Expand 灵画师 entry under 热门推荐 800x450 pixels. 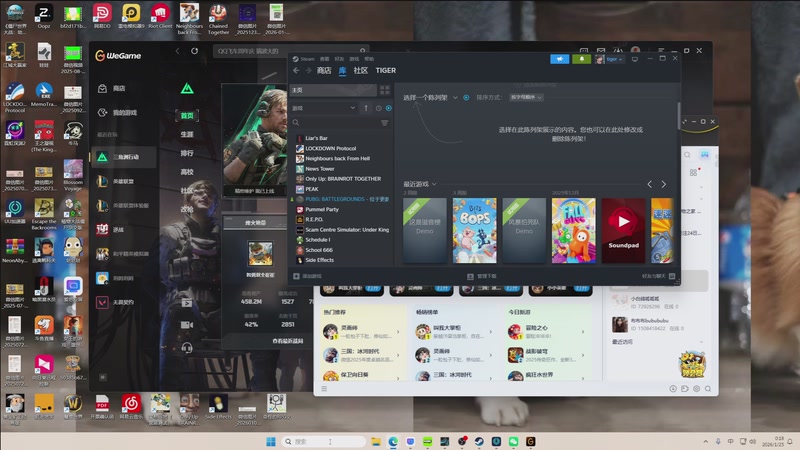click(x=398, y=332)
